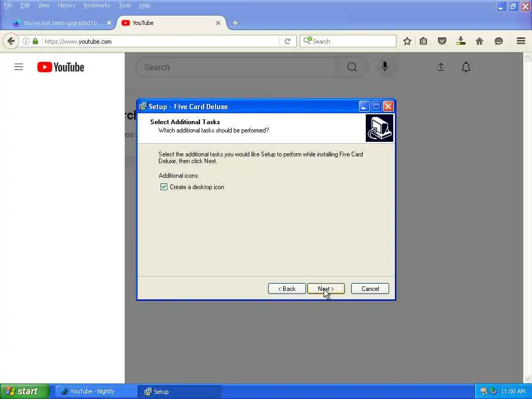Reload the page with the refresh icon
Screen dimensions: 532x399
coord(287,42)
